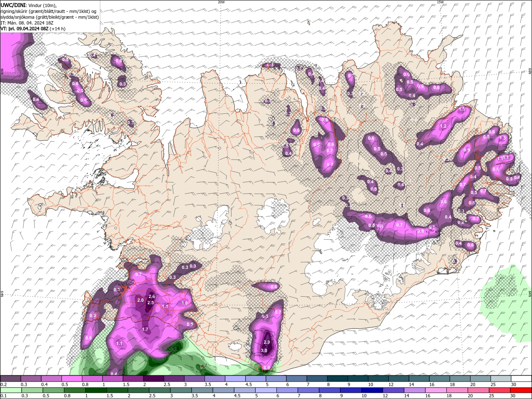Select the darkest purple swatch labeled 2 in snow legend
This screenshot has width=532, height=399.
(153, 379)
